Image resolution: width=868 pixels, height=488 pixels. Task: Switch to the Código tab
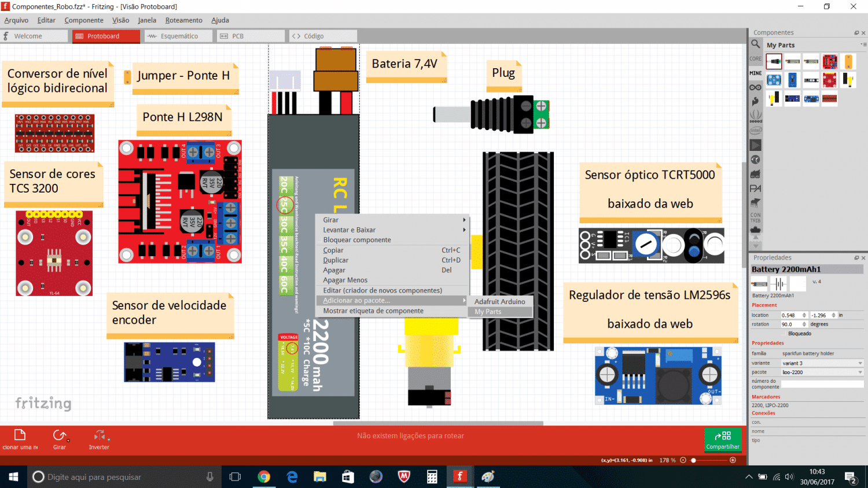click(x=323, y=36)
